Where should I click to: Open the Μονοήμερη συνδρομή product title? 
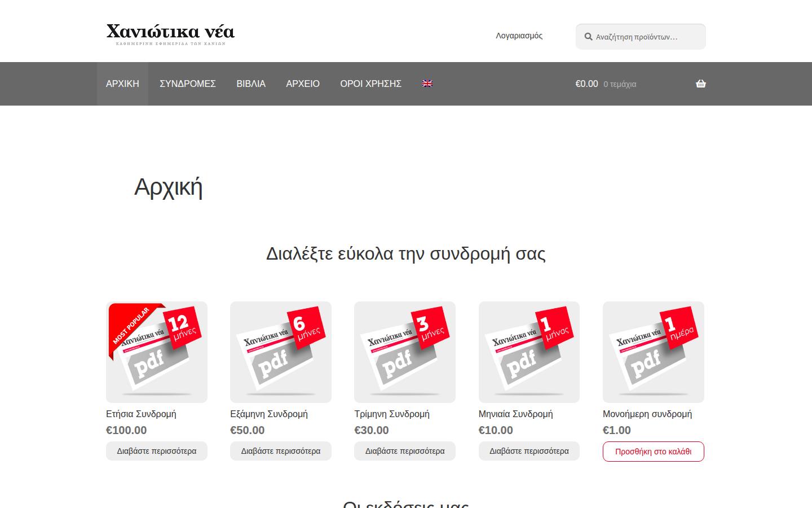[647, 414]
